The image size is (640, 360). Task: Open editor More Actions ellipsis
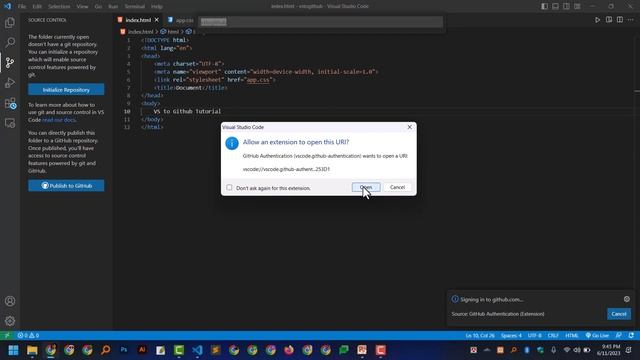tap(631, 20)
